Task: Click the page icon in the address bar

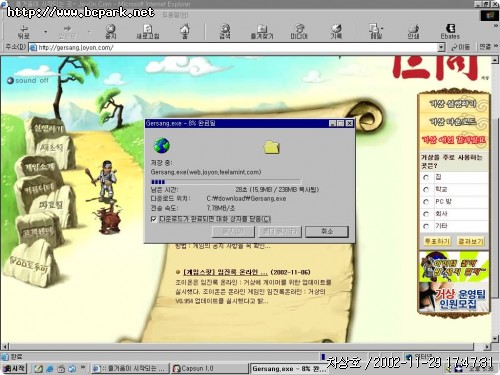Action: tap(33, 48)
